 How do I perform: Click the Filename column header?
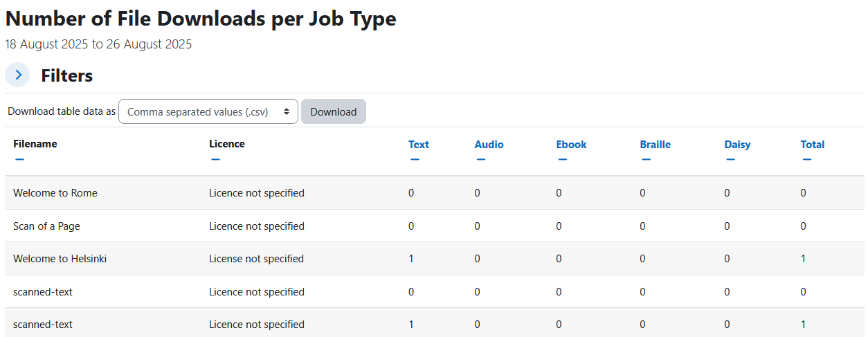point(35,144)
